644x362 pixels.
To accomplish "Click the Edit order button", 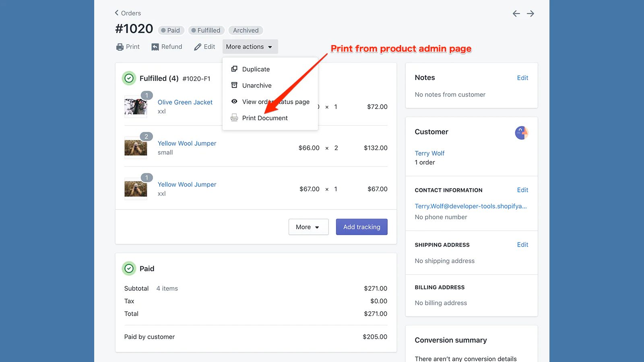I will pyautogui.click(x=204, y=47).
